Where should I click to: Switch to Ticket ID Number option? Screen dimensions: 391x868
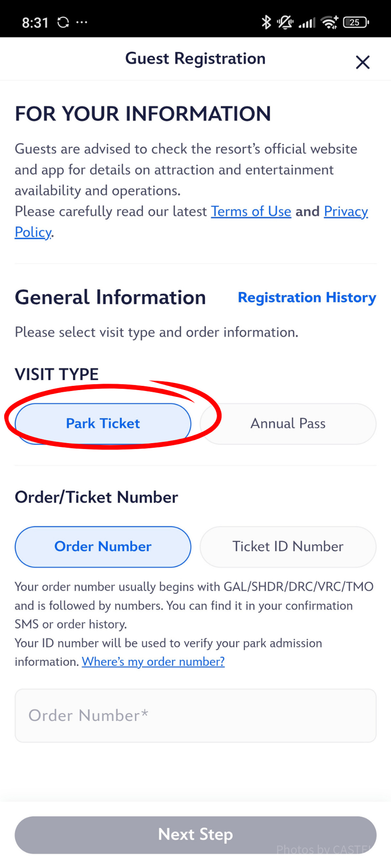[288, 547]
